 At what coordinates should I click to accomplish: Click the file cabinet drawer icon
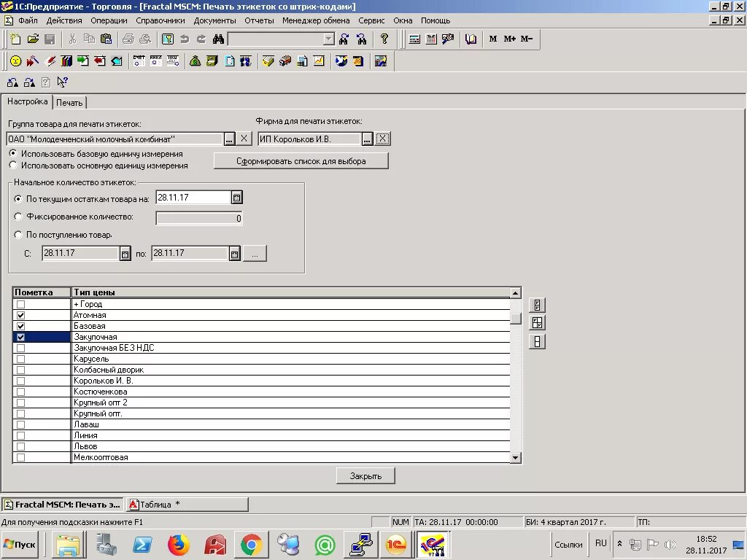tap(212, 61)
